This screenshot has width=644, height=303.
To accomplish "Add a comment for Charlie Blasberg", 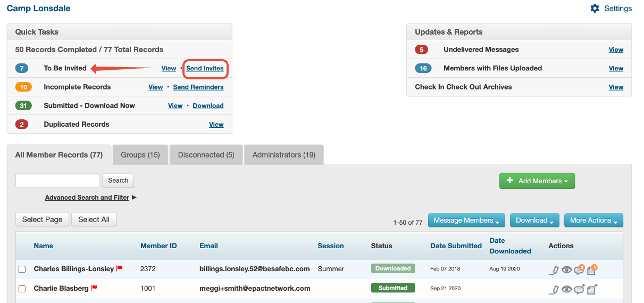I will point(579,289).
